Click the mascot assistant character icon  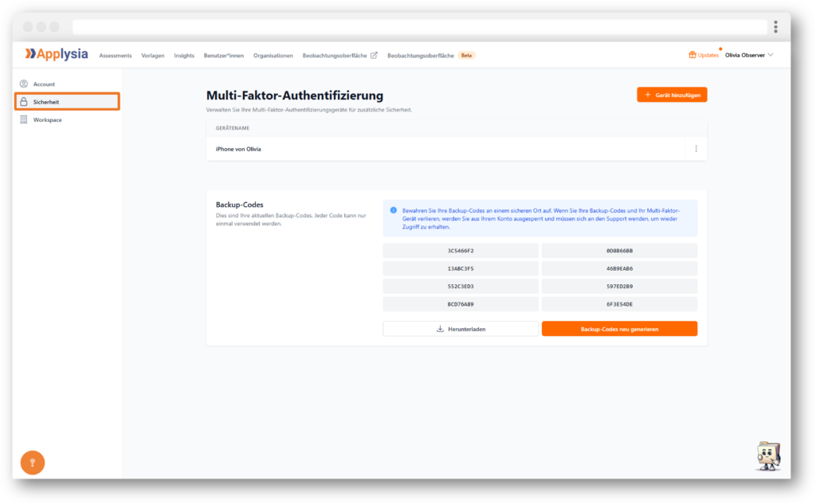(x=769, y=455)
